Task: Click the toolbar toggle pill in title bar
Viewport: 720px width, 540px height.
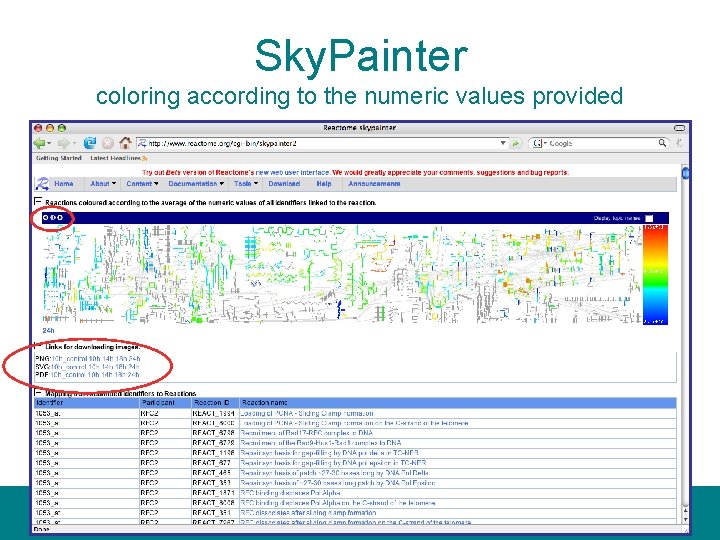Action: [679, 128]
